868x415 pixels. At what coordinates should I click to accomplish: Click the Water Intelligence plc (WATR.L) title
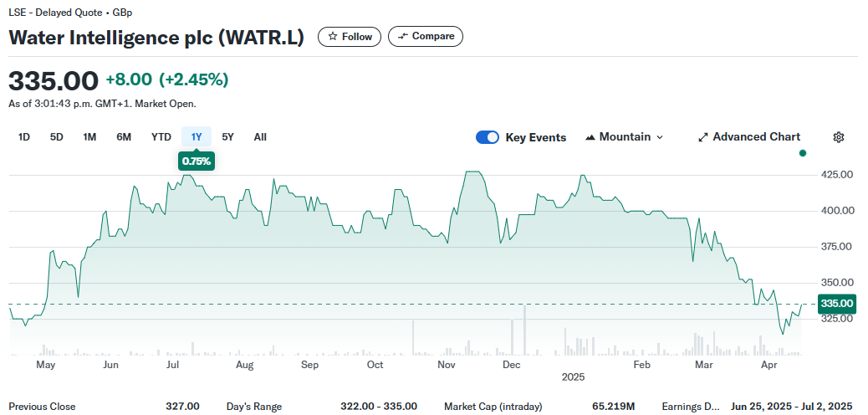click(156, 37)
